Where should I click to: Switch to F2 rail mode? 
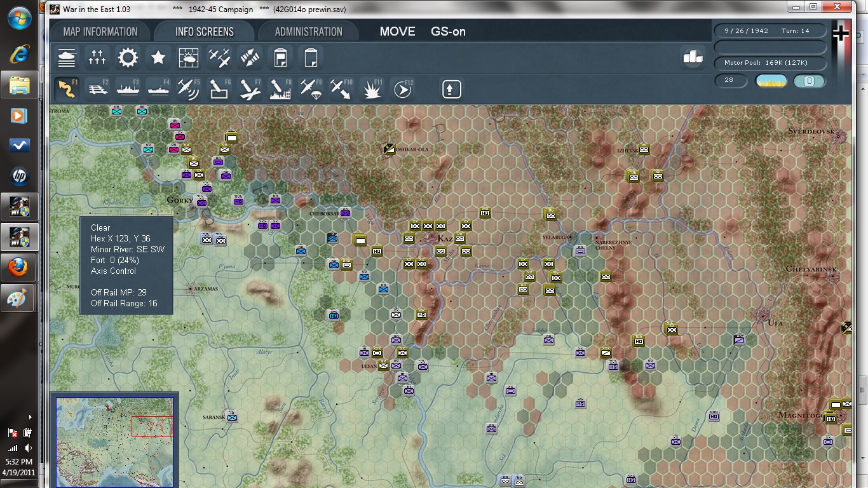pyautogui.click(x=97, y=89)
